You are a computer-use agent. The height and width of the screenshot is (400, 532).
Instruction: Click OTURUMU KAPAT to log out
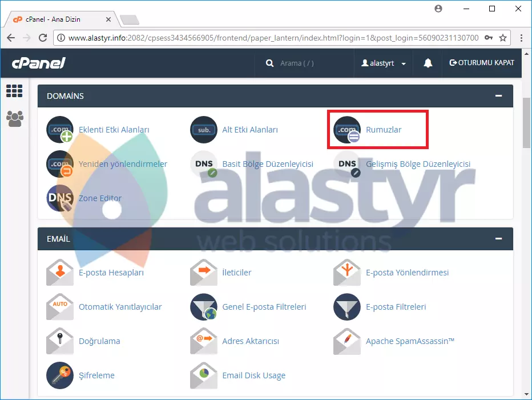tap(482, 63)
